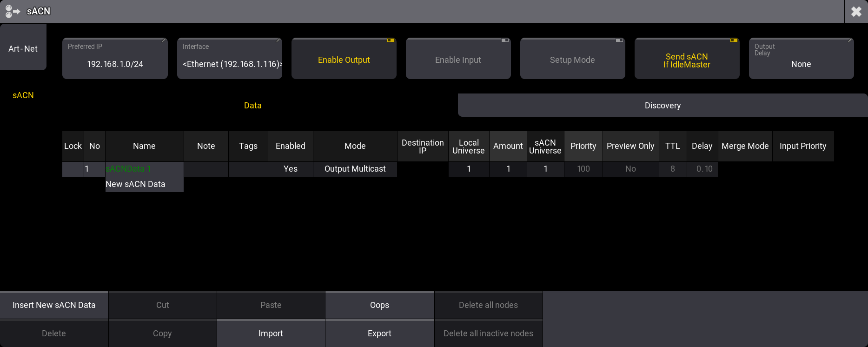Image resolution: width=868 pixels, height=347 pixels.
Task: Select the sACNData 1 name cell
Action: tap(144, 169)
